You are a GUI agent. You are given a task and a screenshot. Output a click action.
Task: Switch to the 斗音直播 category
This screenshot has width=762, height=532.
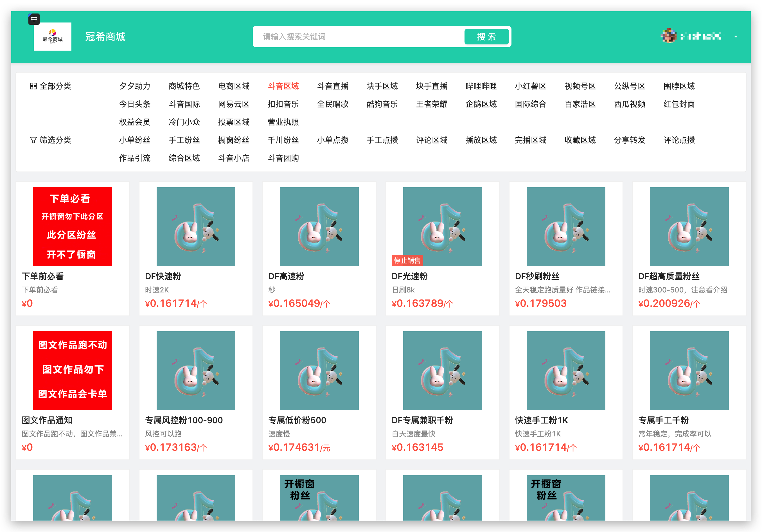333,86
